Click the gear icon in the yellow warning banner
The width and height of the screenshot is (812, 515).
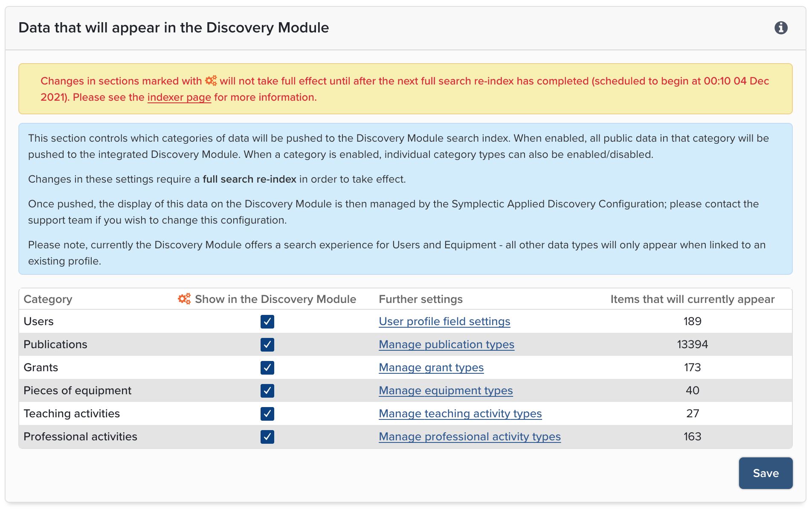[x=211, y=81]
